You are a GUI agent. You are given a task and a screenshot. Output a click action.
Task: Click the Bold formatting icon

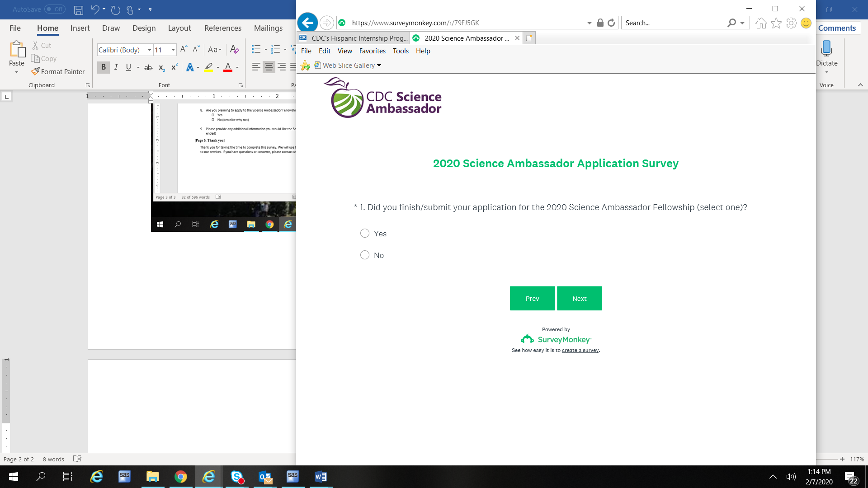(x=103, y=67)
